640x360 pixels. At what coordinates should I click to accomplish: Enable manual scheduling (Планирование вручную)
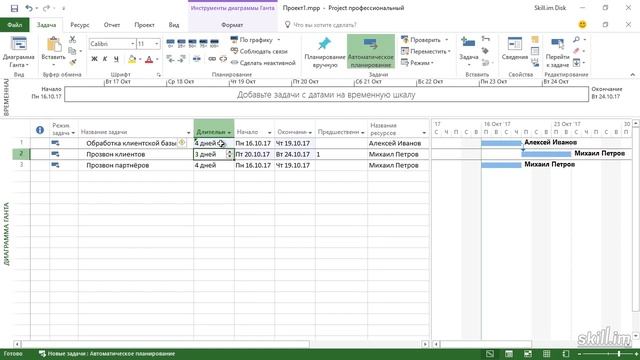point(324,52)
